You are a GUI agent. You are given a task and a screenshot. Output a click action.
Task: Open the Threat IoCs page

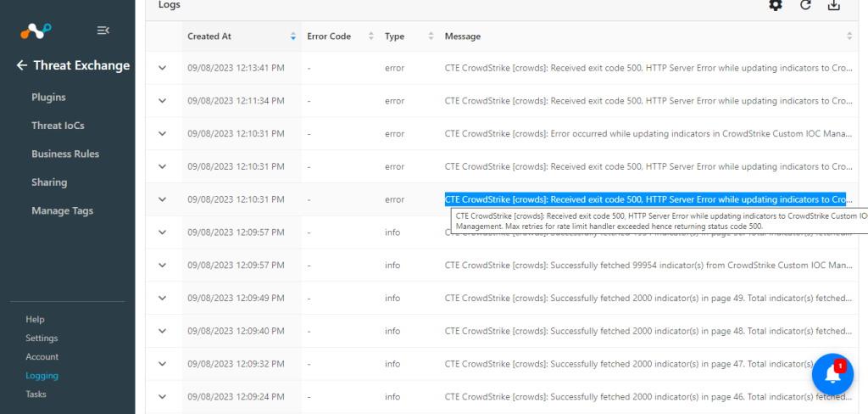tap(58, 126)
